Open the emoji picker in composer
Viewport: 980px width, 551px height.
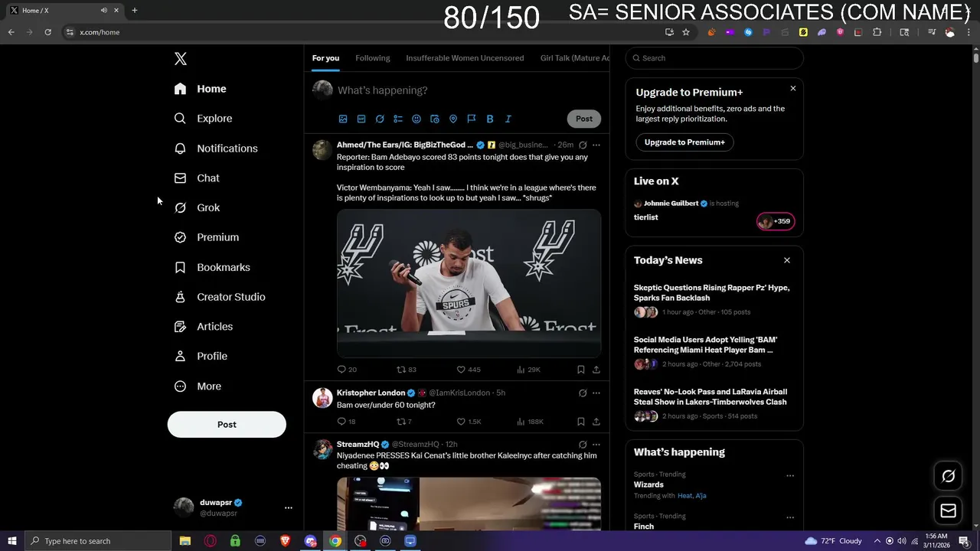pos(416,119)
